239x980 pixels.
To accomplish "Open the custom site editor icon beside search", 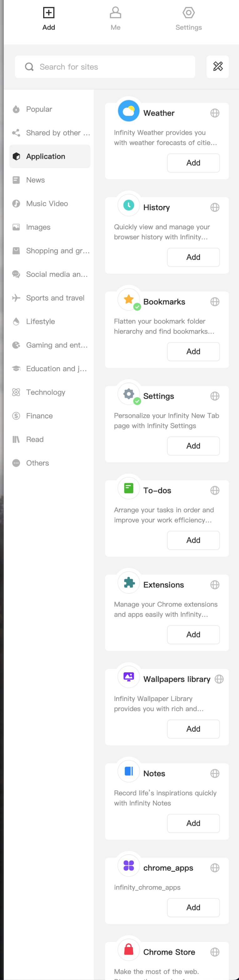I will [x=218, y=66].
